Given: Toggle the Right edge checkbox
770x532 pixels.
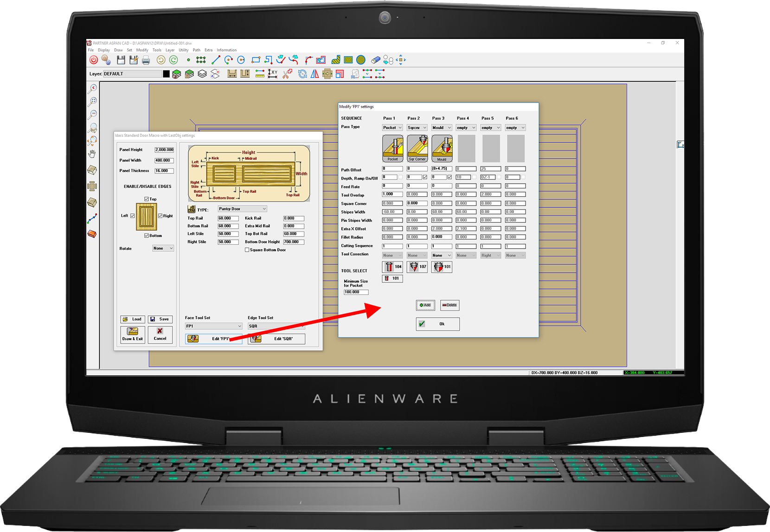Looking at the screenshot, I should pyautogui.click(x=160, y=216).
